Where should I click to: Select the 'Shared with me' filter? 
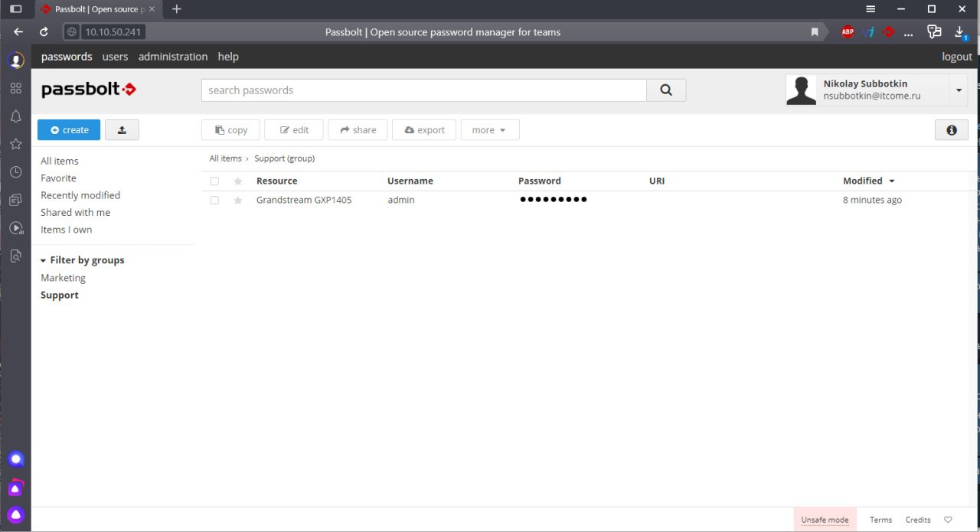click(x=76, y=213)
